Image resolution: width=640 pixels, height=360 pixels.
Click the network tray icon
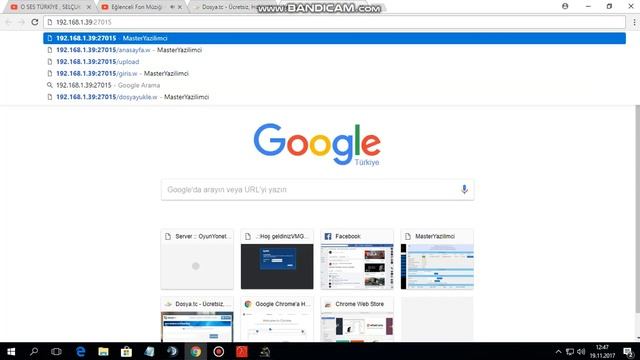click(570, 351)
